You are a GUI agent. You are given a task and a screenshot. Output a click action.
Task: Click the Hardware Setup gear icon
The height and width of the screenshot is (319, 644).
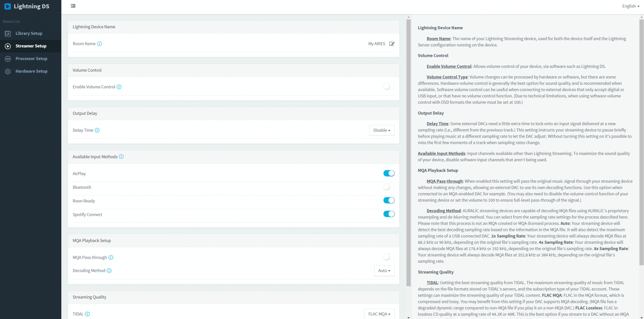[x=8, y=71]
